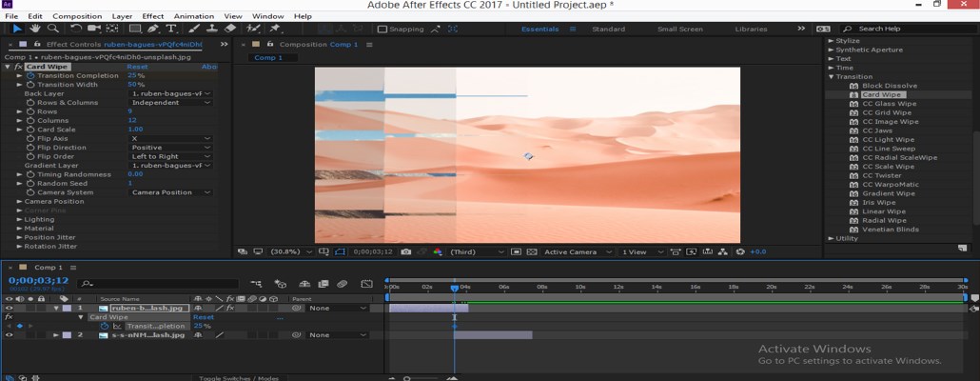Select the Pen tool

[x=153, y=29]
